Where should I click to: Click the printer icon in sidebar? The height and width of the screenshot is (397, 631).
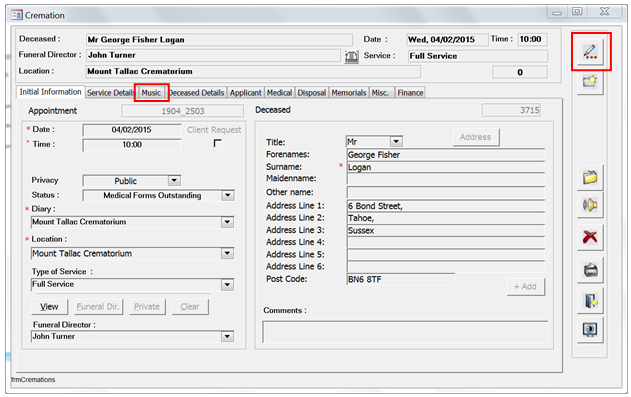tap(590, 270)
